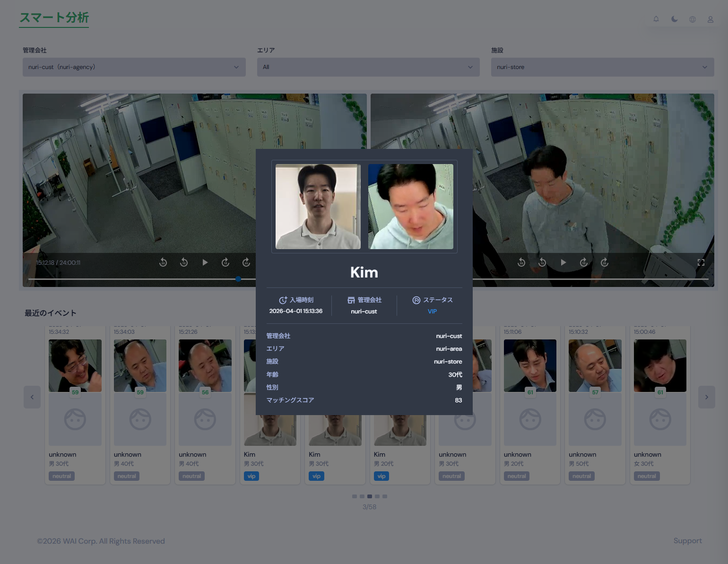Select the first carousel page dot
Viewport: 728px width, 564px height.
tap(355, 496)
